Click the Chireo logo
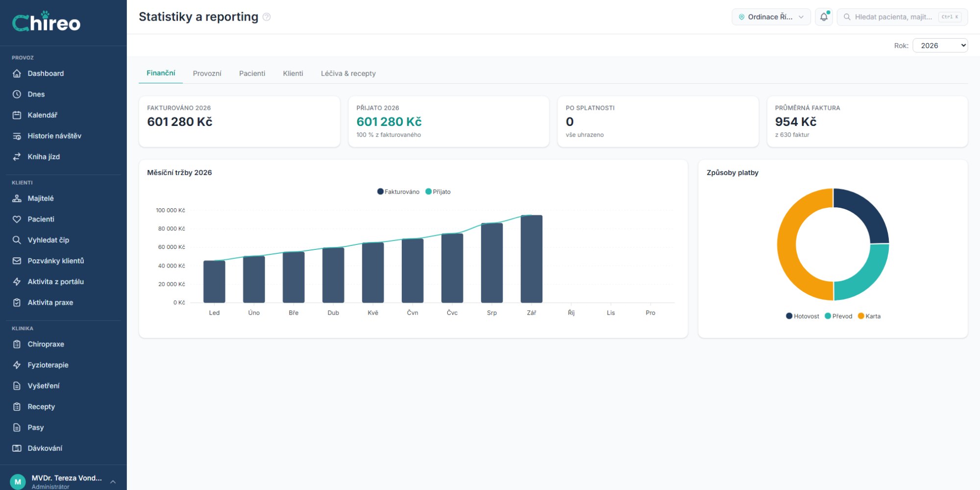 pos(46,22)
